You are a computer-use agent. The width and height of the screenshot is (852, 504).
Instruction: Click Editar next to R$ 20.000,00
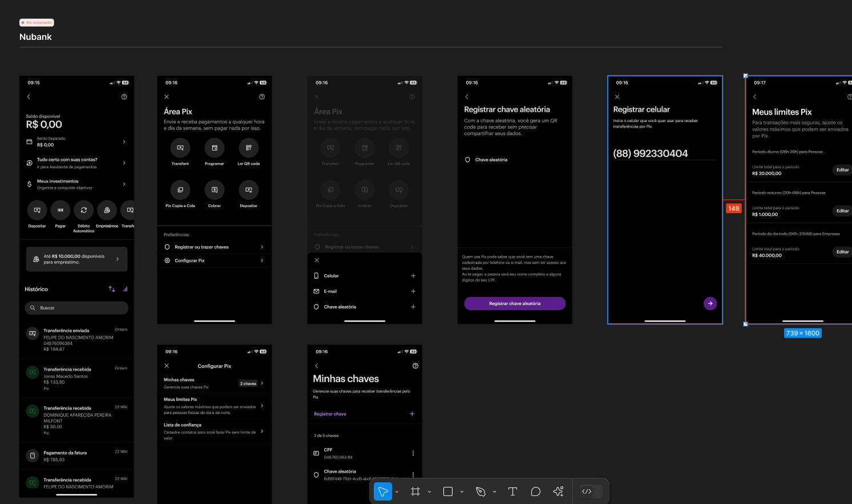pos(842,170)
